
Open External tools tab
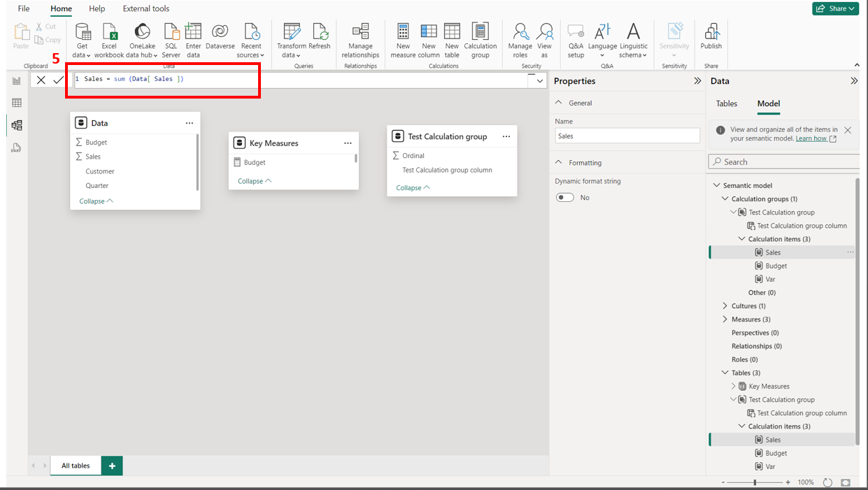click(146, 8)
